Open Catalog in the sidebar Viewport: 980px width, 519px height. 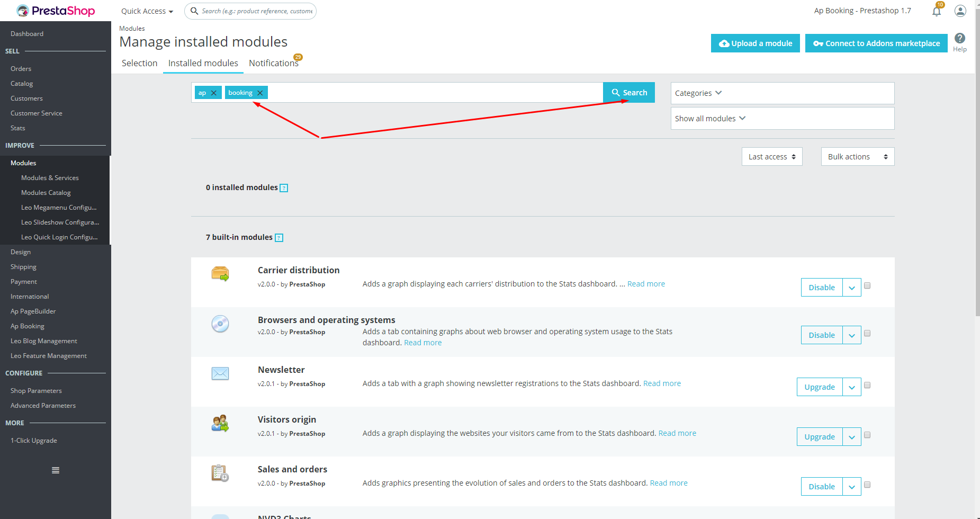pos(22,84)
